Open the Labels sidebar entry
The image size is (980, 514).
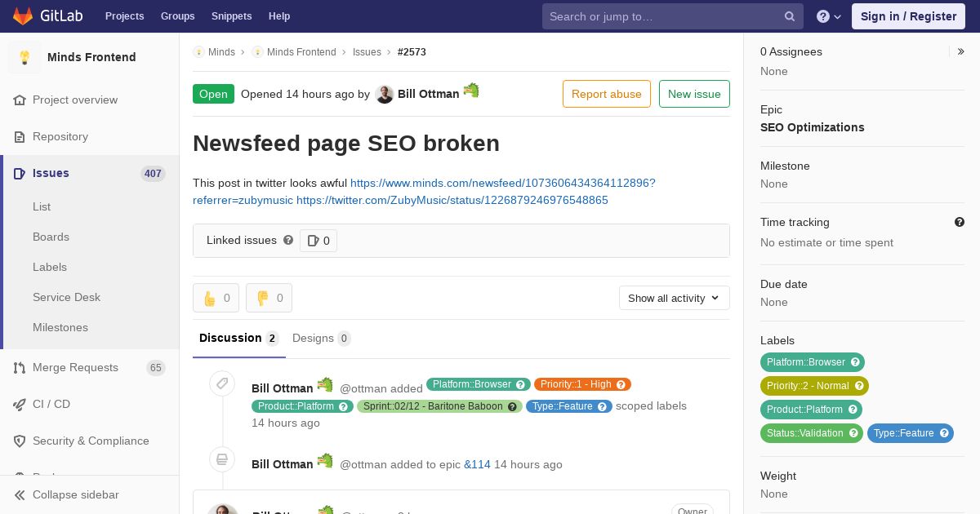coord(50,267)
